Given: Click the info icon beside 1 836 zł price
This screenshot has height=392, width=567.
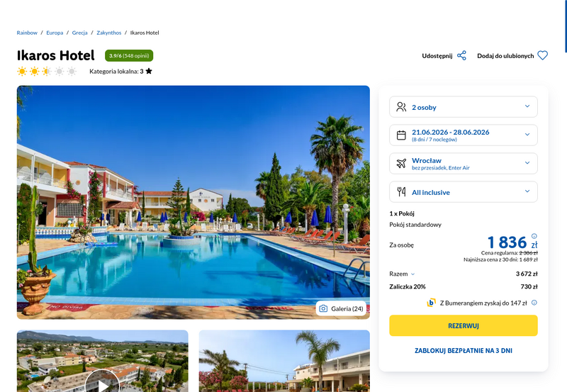Looking at the screenshot, I should 534,236.
